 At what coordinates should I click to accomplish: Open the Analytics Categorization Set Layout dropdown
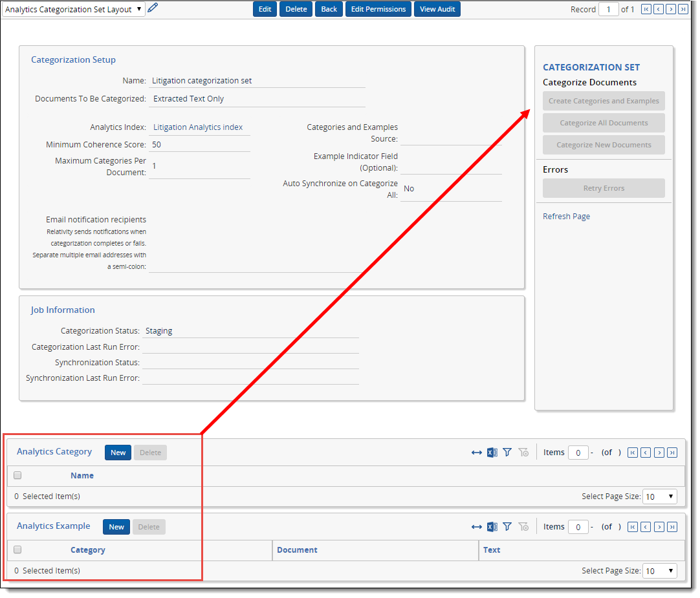pyautogui.click(x=73, y=9)
